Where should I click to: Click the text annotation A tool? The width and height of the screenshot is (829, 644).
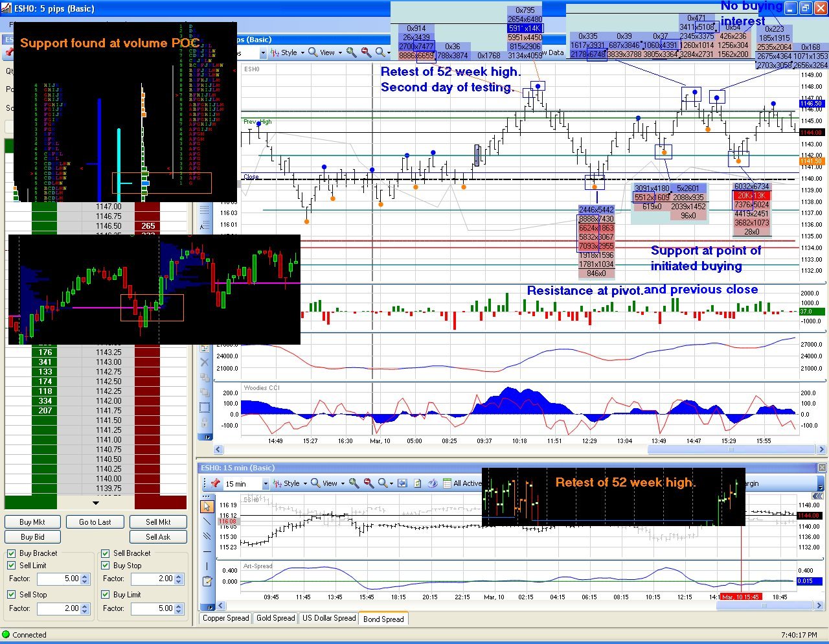point(205,226)
